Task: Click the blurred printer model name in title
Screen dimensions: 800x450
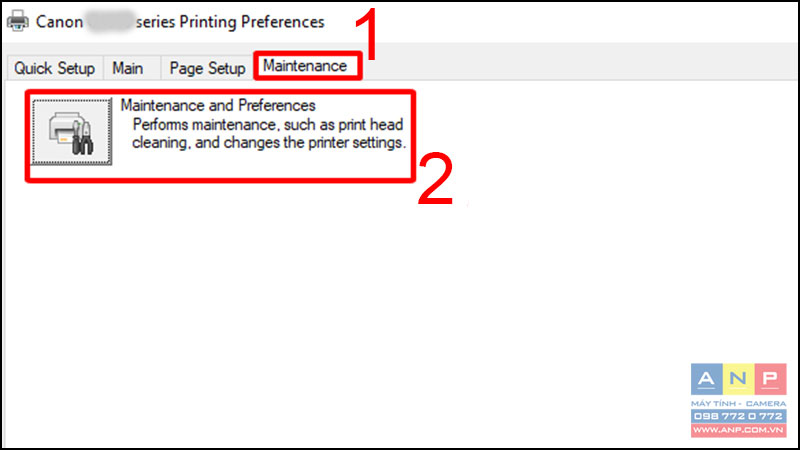Action: [110, 21]
